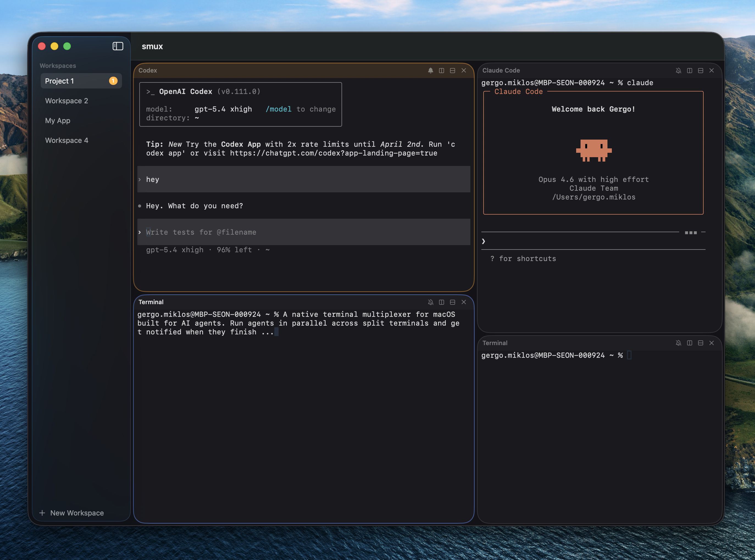
Task: Click the plus icon beside New Workspace
Action: tap(42, 513)
